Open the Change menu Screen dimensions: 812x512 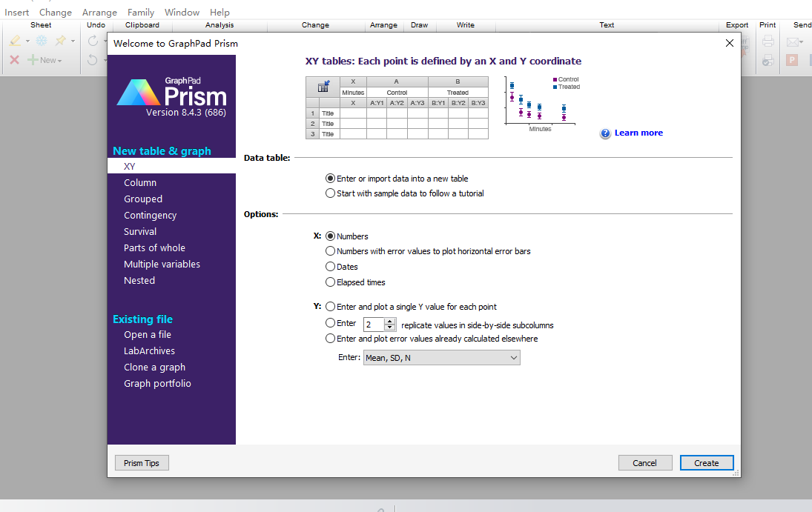pos(56,13)
